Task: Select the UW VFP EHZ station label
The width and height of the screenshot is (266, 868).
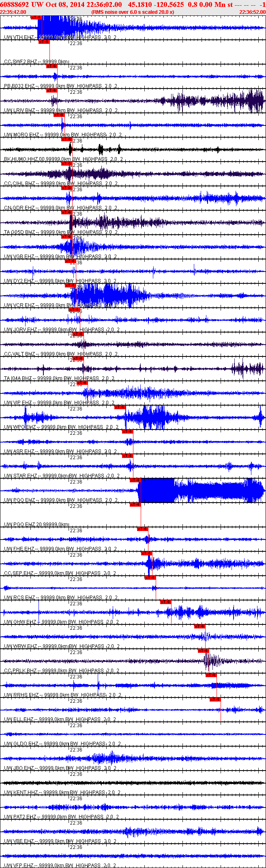Action: (x=60, y=866)
